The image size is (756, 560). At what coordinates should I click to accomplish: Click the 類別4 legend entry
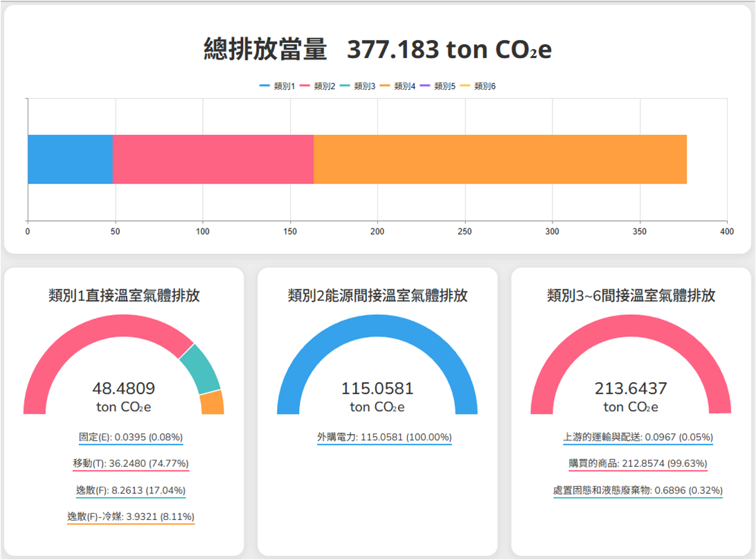tap(397, 86)
